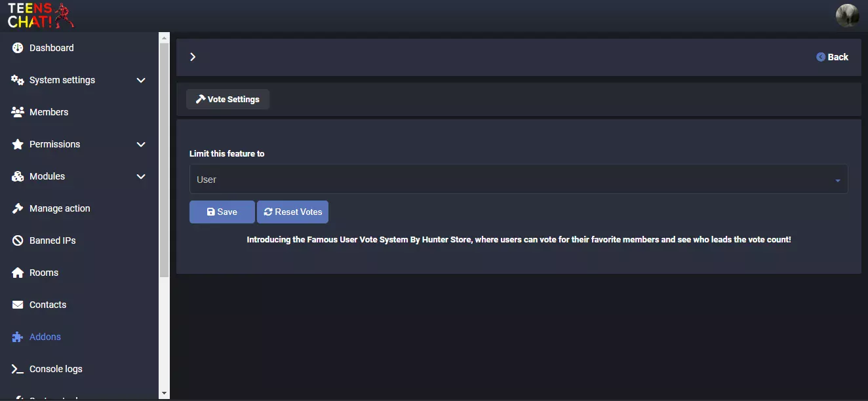
Task: Click the Contacts envelope icon
Action: (x=18, y=305)
